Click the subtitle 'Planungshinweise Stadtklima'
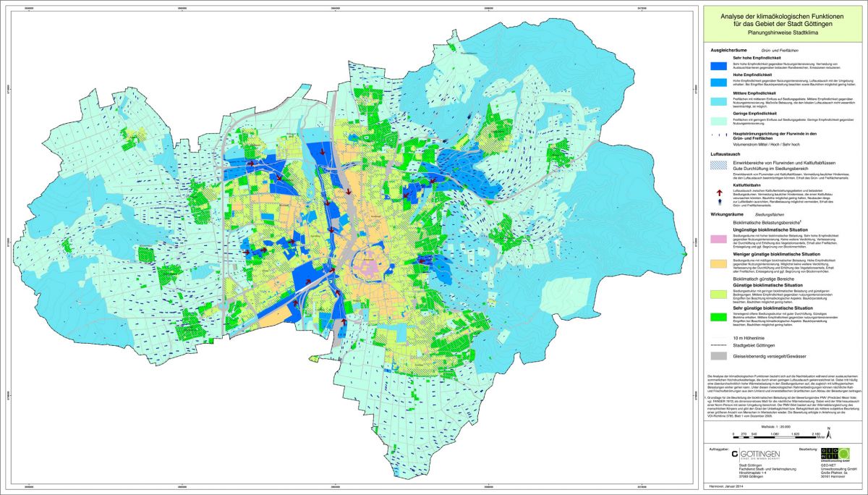Viewport: 868px width, 495px height. [x=783, y=33]
